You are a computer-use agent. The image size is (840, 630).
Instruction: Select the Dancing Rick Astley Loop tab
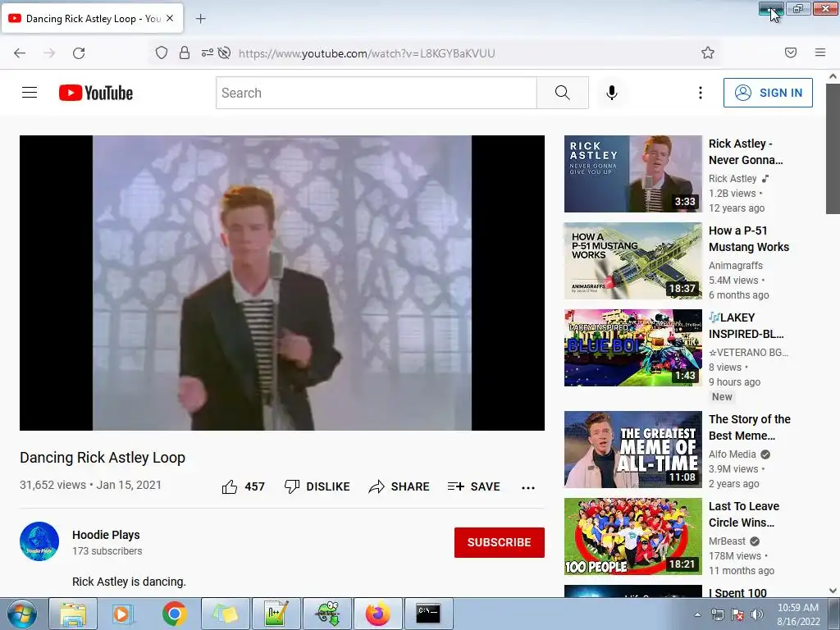tap(92, 19)
